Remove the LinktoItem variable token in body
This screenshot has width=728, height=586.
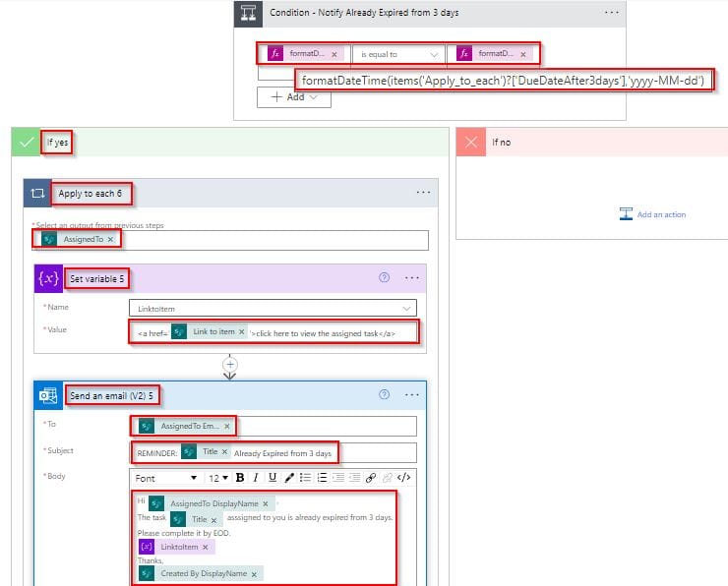coord(206,548)
